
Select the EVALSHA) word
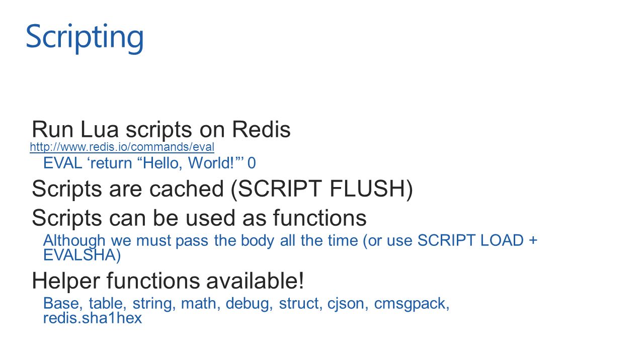tap(82, 255)
